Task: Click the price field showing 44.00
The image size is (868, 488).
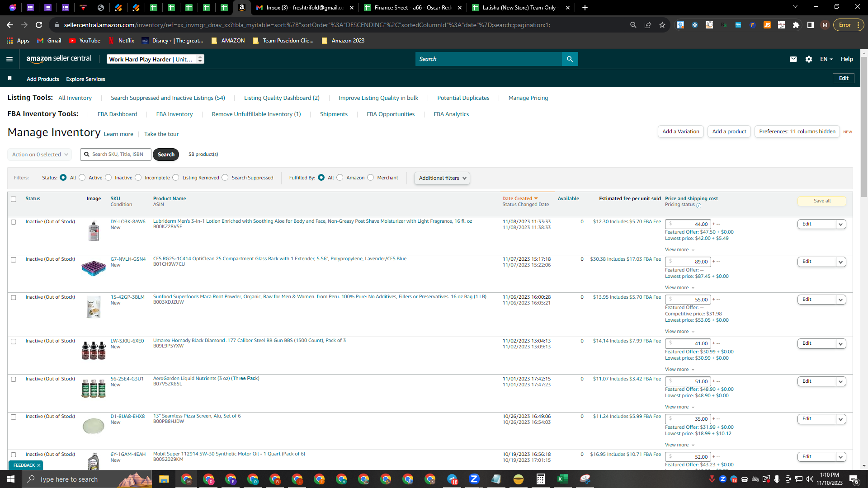Action: pos(688,224)
